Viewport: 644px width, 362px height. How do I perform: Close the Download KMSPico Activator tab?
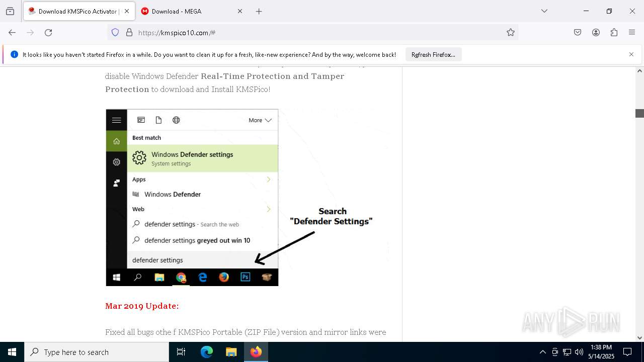point(126,11)
